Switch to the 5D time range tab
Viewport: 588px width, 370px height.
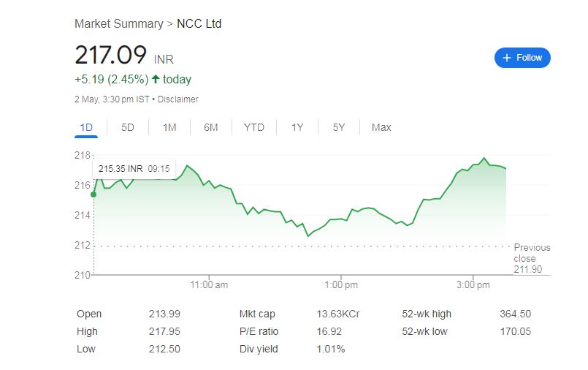point(128,127)
